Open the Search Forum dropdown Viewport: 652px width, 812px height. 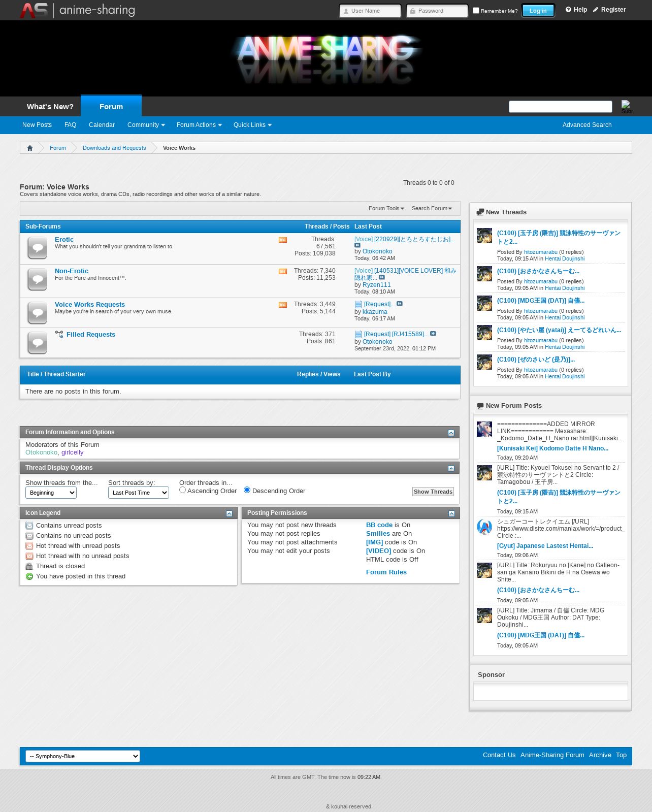pos(432,208)
